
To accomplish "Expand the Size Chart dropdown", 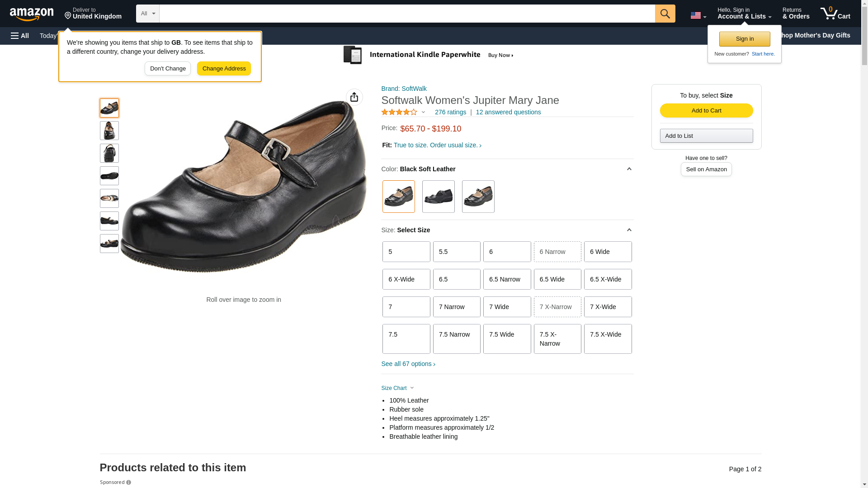I will (397, 388).
